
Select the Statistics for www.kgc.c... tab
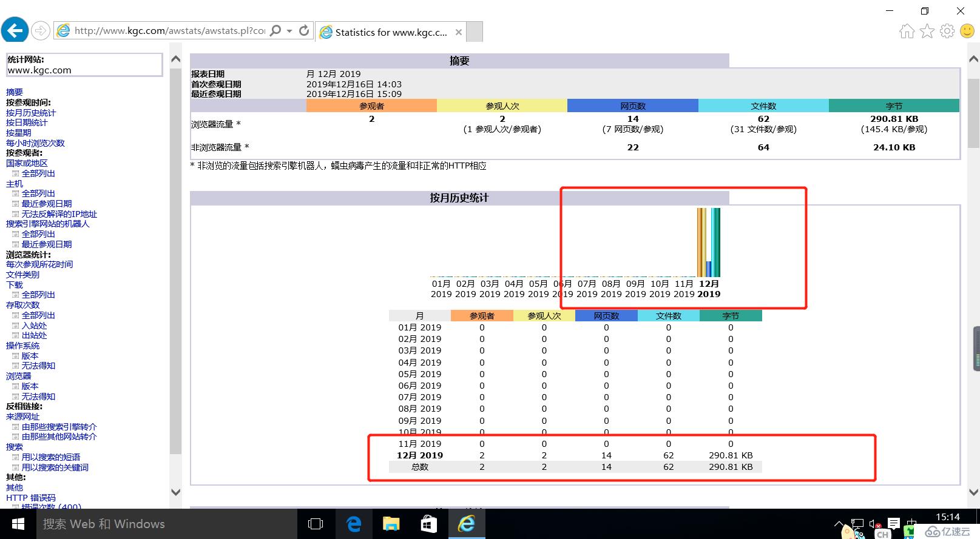coord(391,32)
